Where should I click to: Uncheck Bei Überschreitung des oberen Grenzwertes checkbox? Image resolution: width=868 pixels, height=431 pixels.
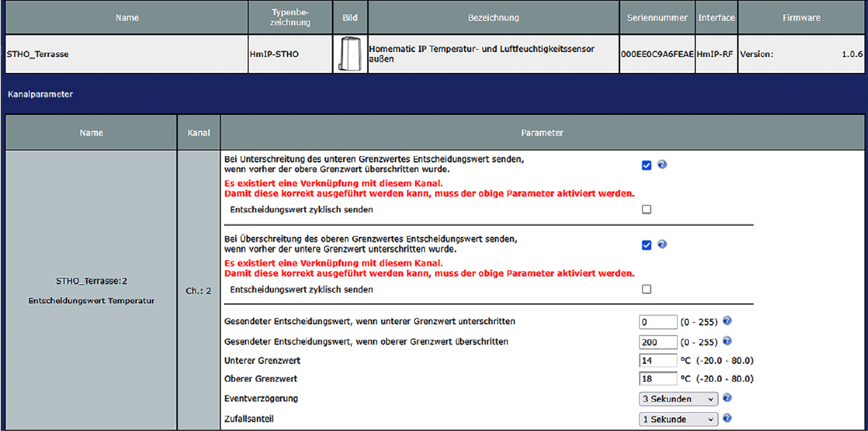click(x=647, y=245)
